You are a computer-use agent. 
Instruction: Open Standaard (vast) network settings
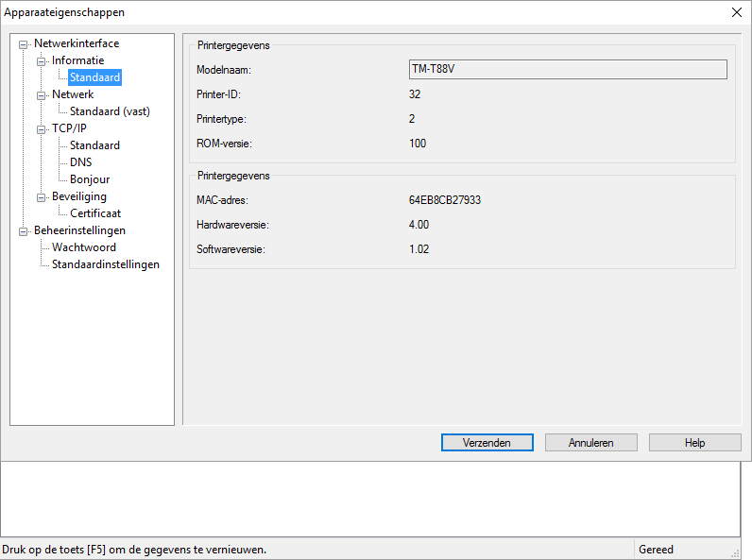click(x=110, y=111)
